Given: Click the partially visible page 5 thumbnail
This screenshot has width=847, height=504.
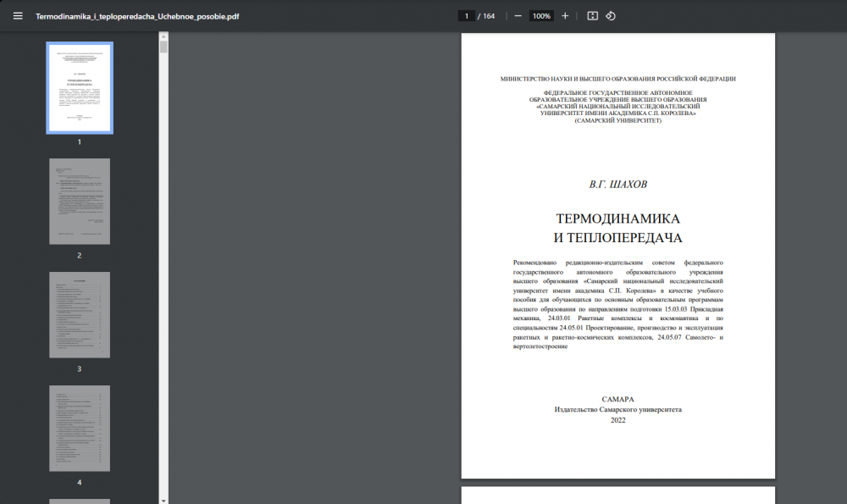Looking at the screenshot, I should click(79, 501).
